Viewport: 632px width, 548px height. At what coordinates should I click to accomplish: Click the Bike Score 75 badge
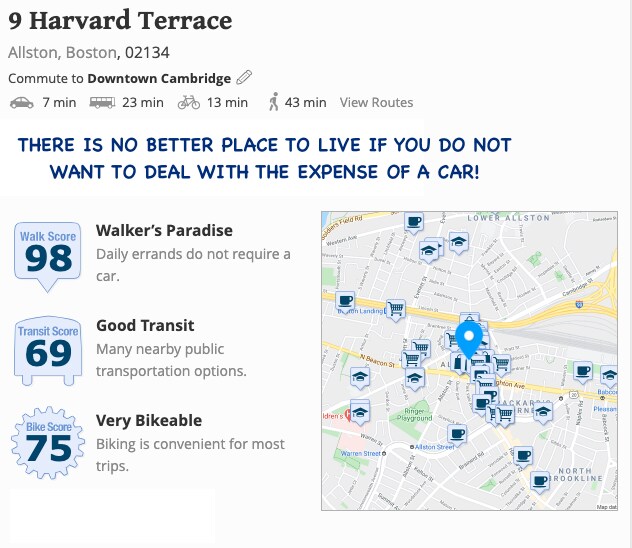pyautogui.click(x=48, y=443)
